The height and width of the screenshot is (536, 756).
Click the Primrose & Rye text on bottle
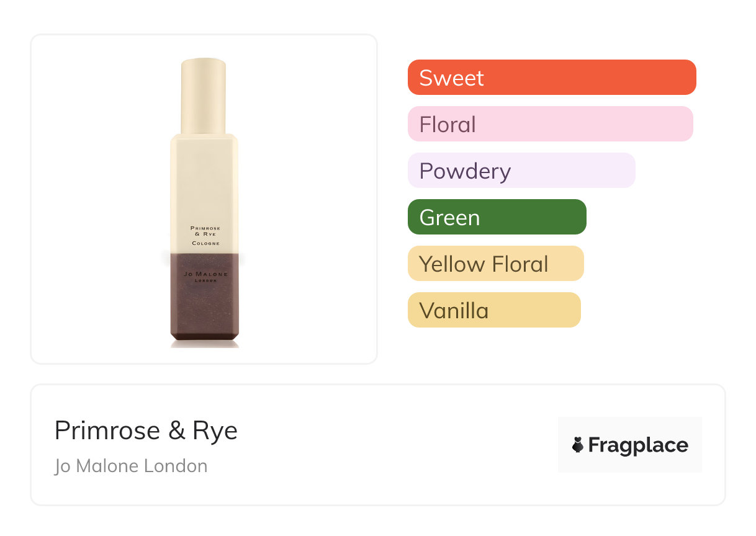click(205, 231)
